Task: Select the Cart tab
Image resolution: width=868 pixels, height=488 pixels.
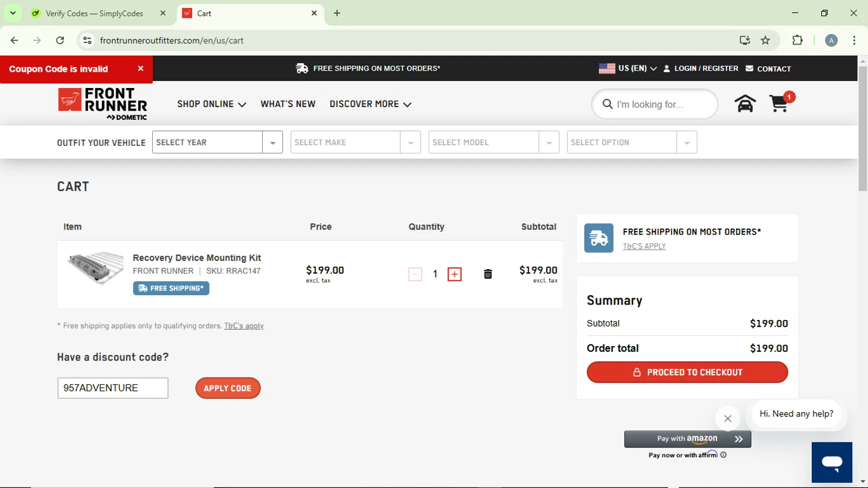Action: pyautogui.click(x=250, y=13)
